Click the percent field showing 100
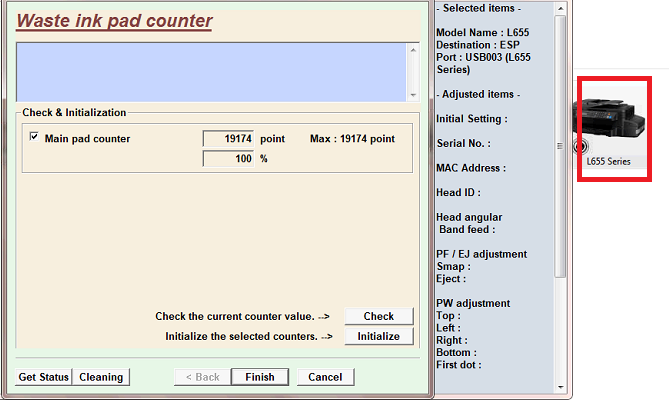 228,158
